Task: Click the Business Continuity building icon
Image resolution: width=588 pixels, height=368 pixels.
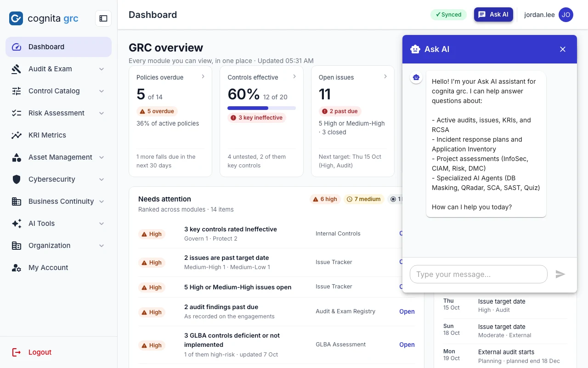Action: (17, 201)
